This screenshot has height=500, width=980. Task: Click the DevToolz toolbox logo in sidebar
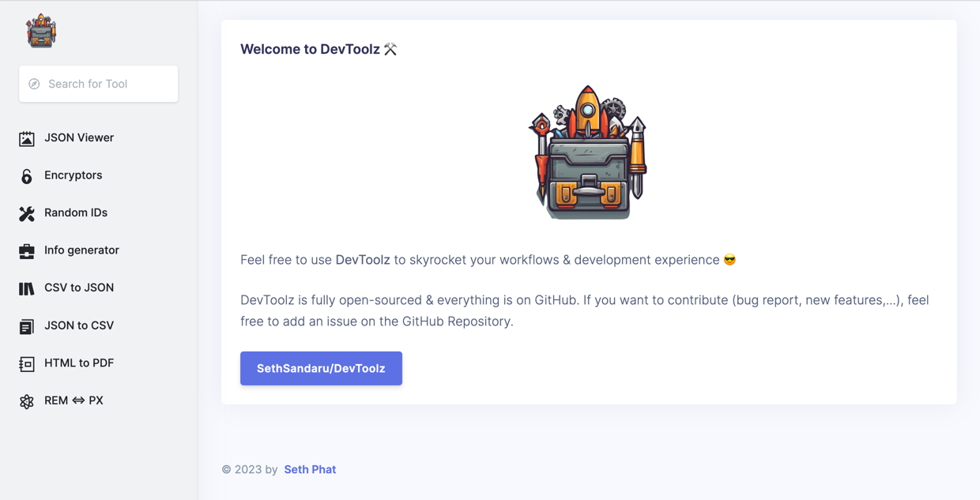(41, 31)
